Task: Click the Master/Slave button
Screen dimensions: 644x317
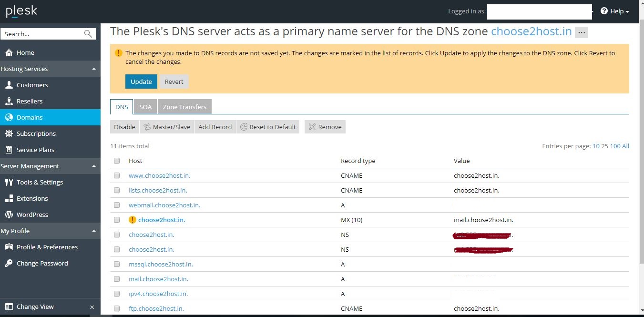Action: pos(167,127)
